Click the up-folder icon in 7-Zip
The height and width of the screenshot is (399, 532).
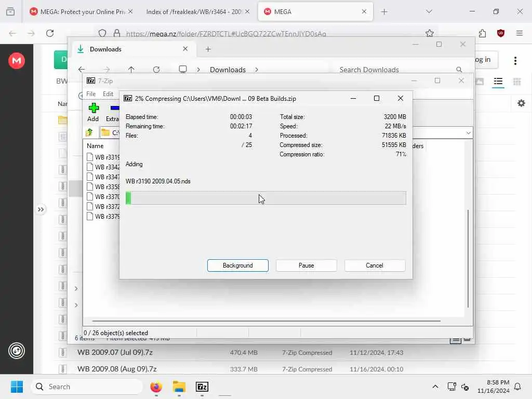(89, 132)
